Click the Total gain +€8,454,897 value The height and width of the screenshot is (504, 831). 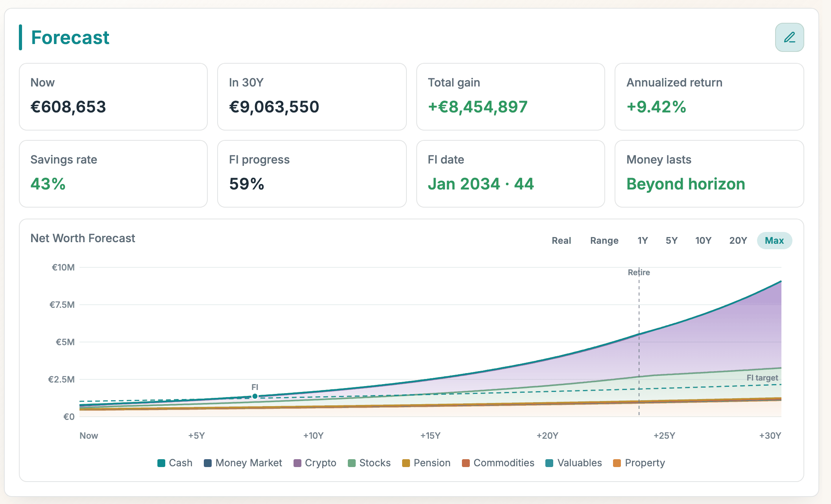[x=478, y=107]
